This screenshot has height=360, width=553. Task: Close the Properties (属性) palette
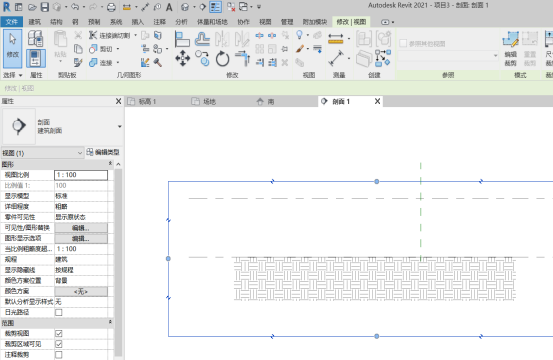(118, 102)
